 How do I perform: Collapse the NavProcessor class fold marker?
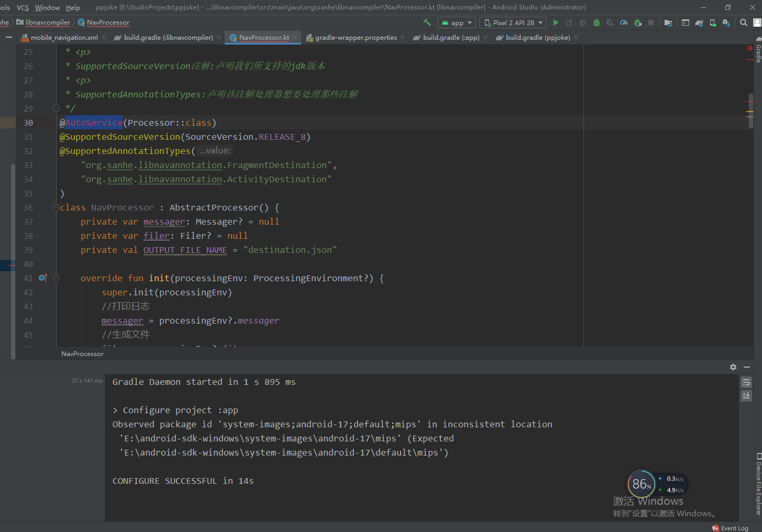(x=56, y=207)
